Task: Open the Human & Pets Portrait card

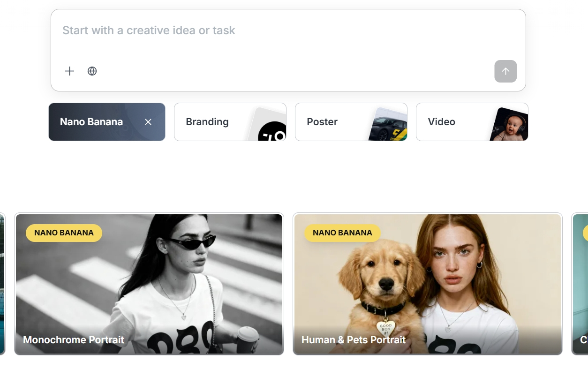Action: pos(427,284)
